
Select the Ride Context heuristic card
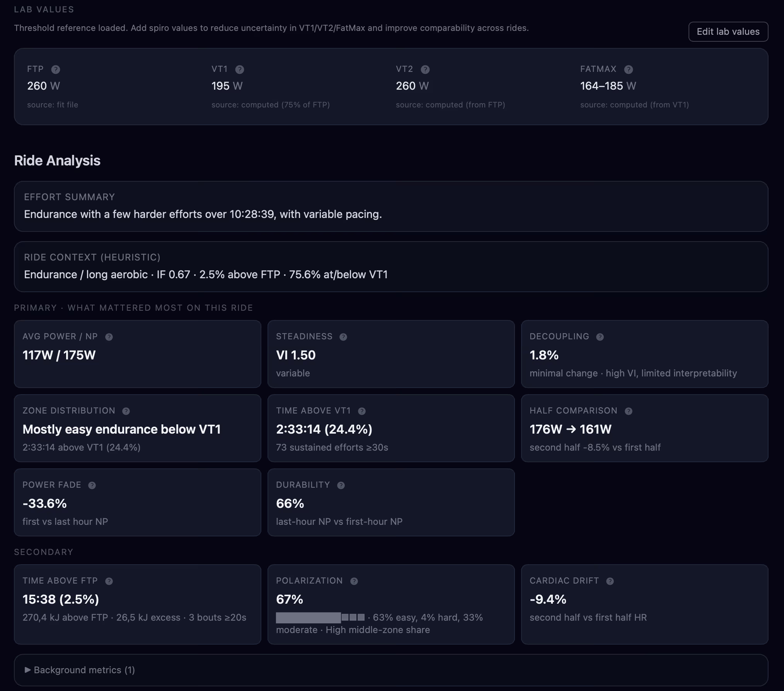click(x=391, y=267)
